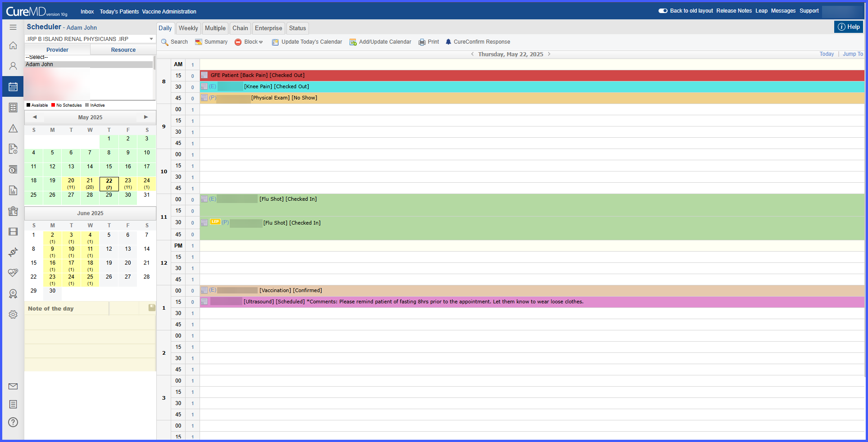Screen dimensions: 868x442
Task: Click the Today link
Action: coord(826,54)
